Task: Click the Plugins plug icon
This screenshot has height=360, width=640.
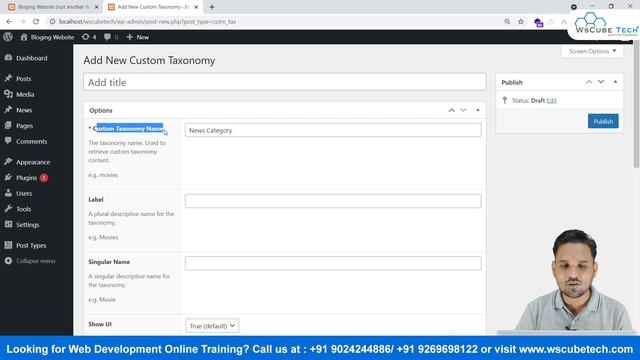Action: 8,177
